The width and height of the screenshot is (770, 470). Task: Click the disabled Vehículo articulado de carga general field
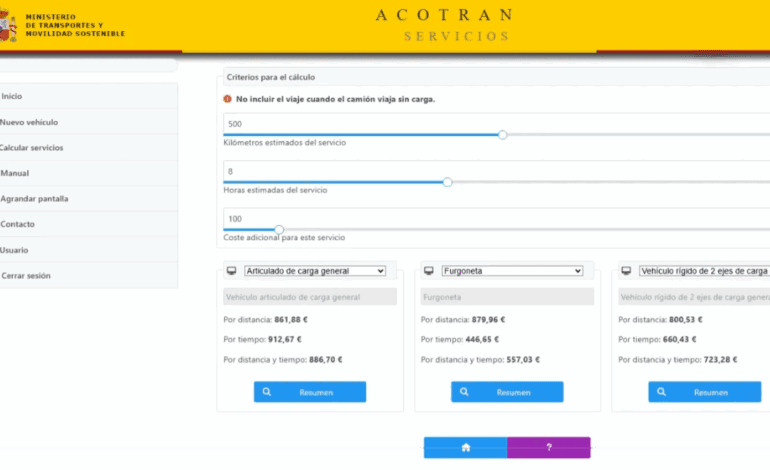(x=310, y=297)
